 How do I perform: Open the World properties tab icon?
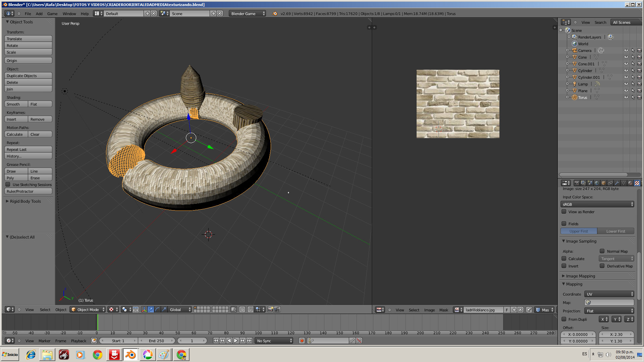(x=597, y=183)
